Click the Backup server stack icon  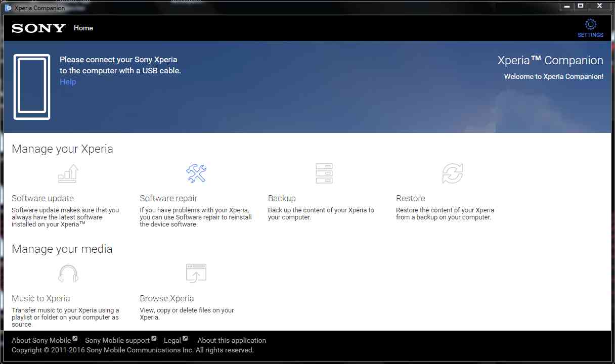[x=324, y=173]
